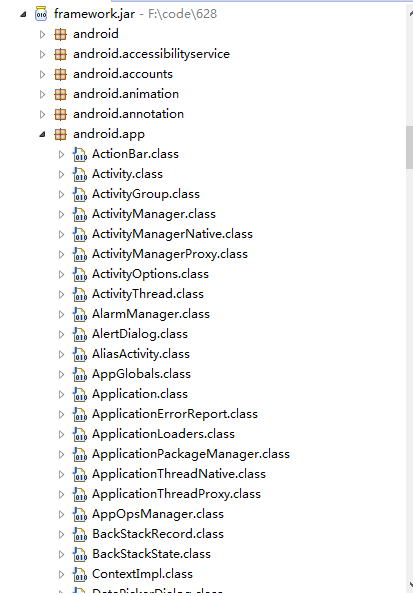This screenshot has height=596, width=413.
Task: Click the class file icon beside ApplicationLoaders.class
Action: click(x=80, y=434)
